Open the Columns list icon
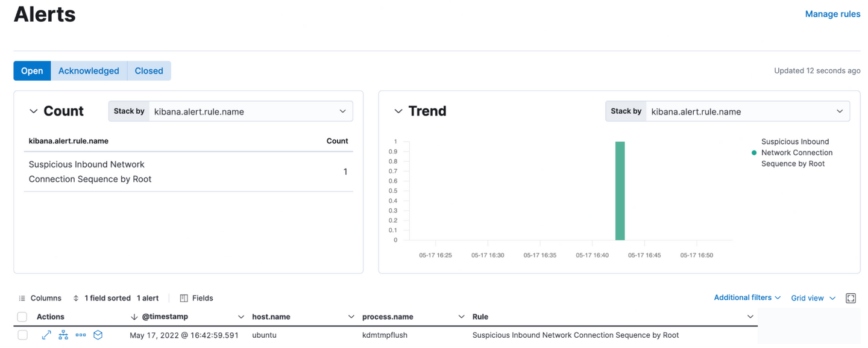Screen dimensions: 868x348 (x=22, y=298)
